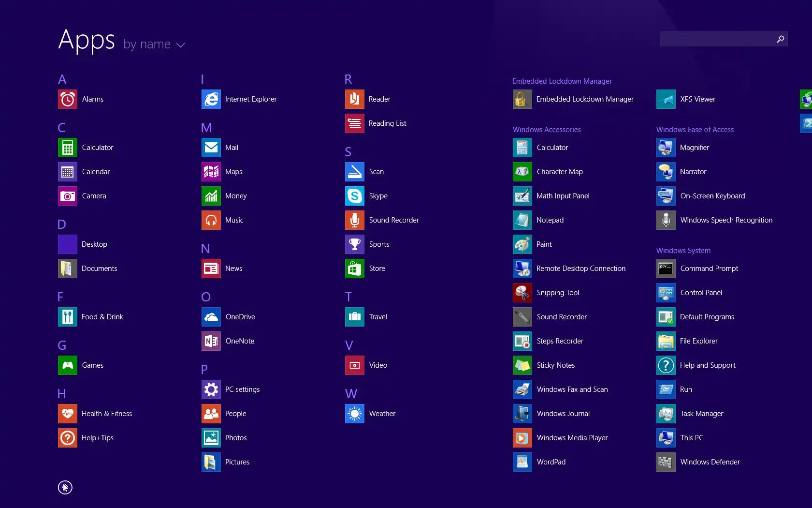Select the 'XPS Viewer' label
The image size is (812, 508).
tap(698, 99)
